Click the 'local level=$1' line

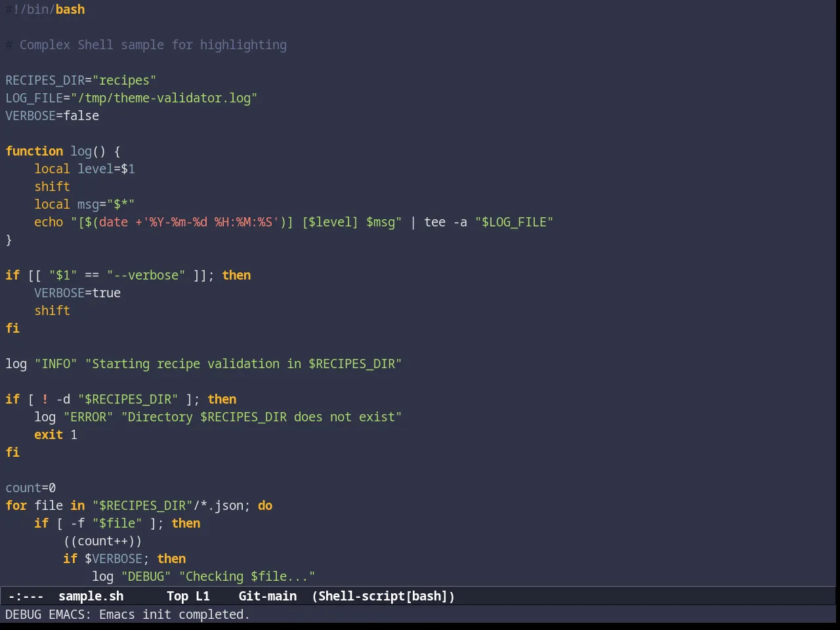click(x=85, y=169)
